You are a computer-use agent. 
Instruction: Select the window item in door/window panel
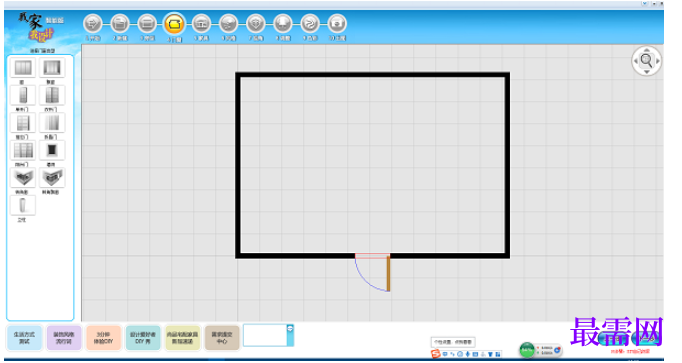pos(23,68)
